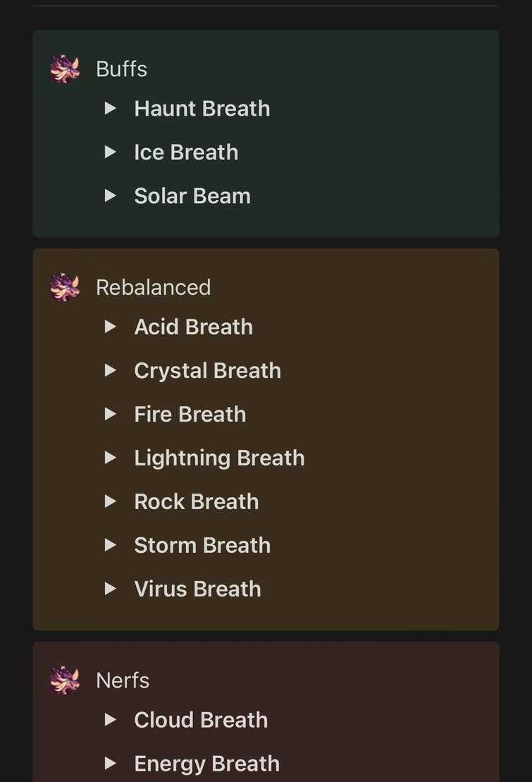Expand the Acid Breath entry
Screen dimensions: 532x782
(111, 326)
